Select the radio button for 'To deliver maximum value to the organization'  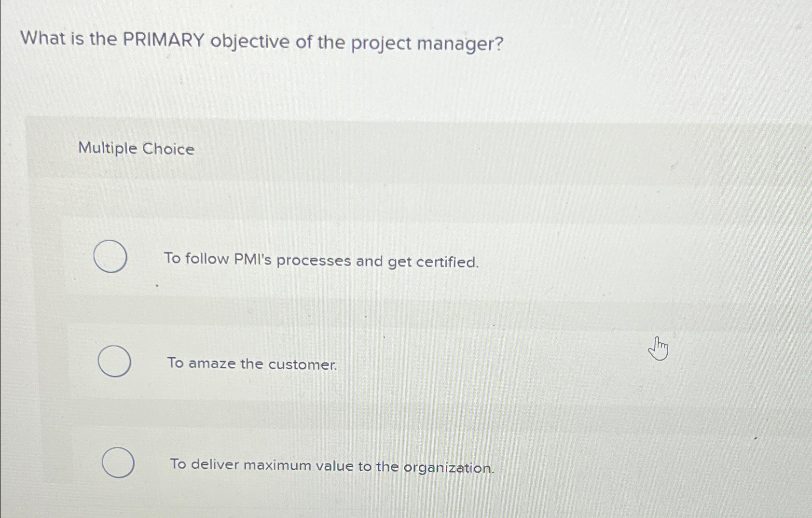(x=119, y=463)
